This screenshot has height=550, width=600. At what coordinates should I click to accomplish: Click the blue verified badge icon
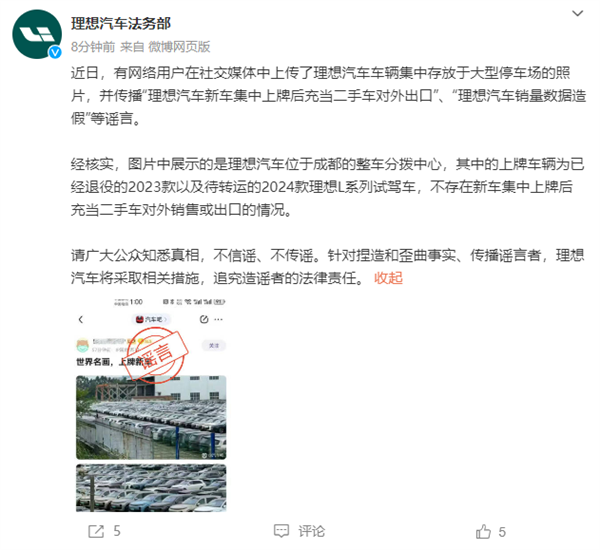click(x=55, y=52)
